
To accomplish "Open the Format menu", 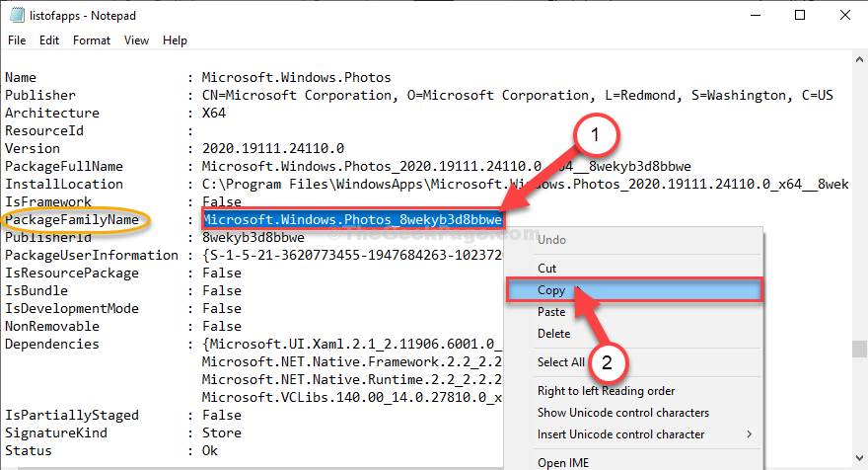I will 92,40.
